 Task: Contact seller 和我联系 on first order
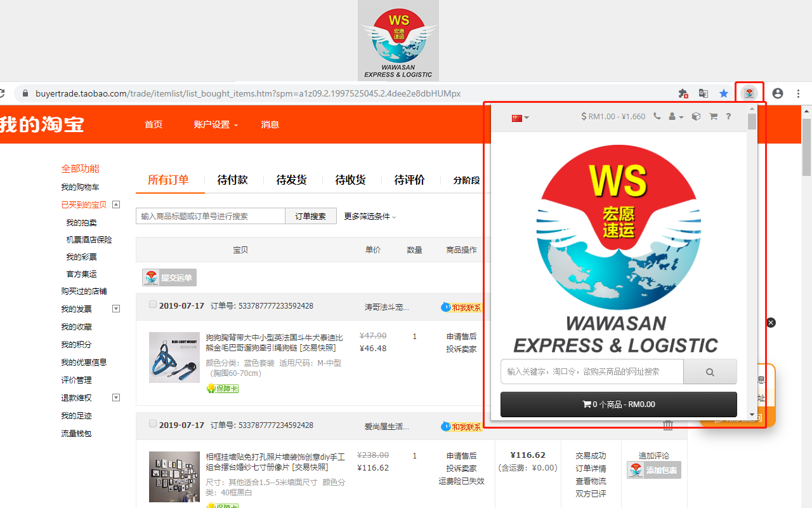tap(461, 307)
